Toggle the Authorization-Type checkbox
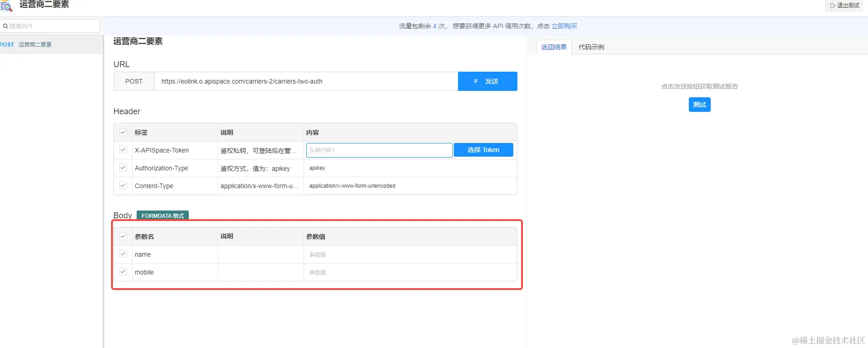 pos(123,168)
